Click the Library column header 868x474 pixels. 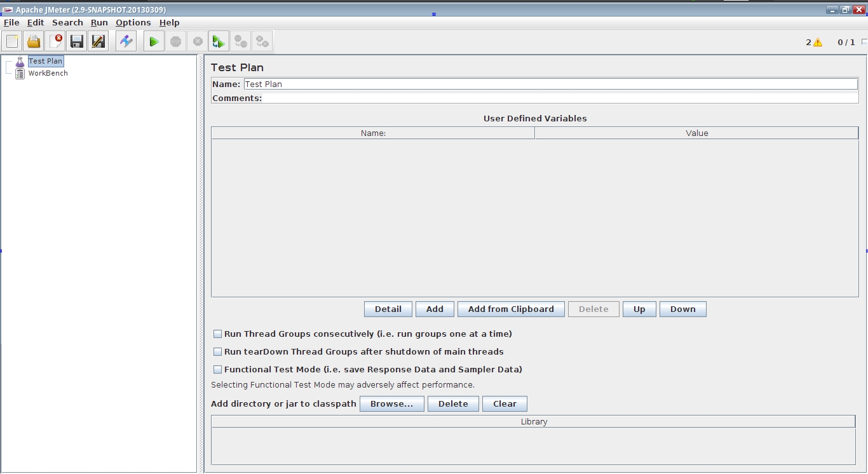pyautogui.click(x=534, y=421)
